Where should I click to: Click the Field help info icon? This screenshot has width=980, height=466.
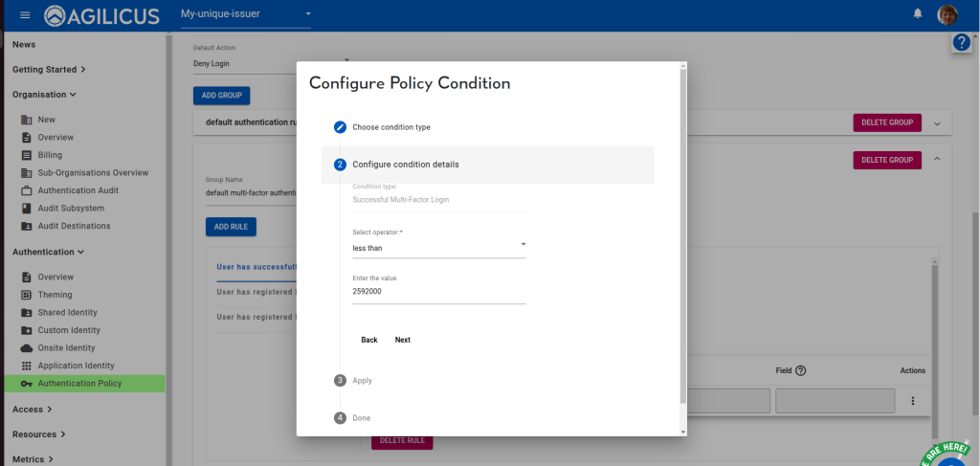click(x=801, y=370)
